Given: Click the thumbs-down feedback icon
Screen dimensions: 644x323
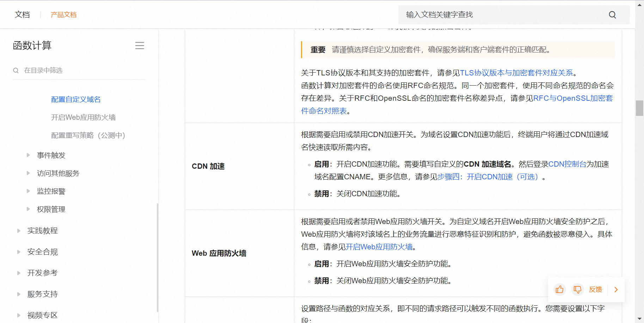Looking at the screenshot, I should 577,290.
